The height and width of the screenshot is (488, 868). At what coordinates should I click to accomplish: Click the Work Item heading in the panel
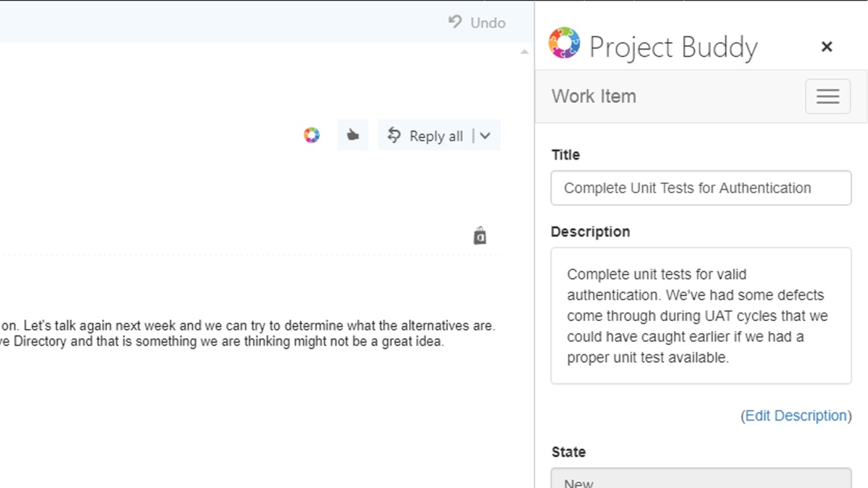(x=593, y=97)
